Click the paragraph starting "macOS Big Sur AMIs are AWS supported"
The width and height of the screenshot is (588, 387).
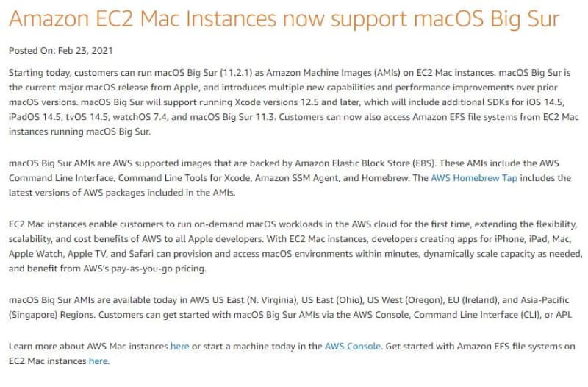pos(294,178)
